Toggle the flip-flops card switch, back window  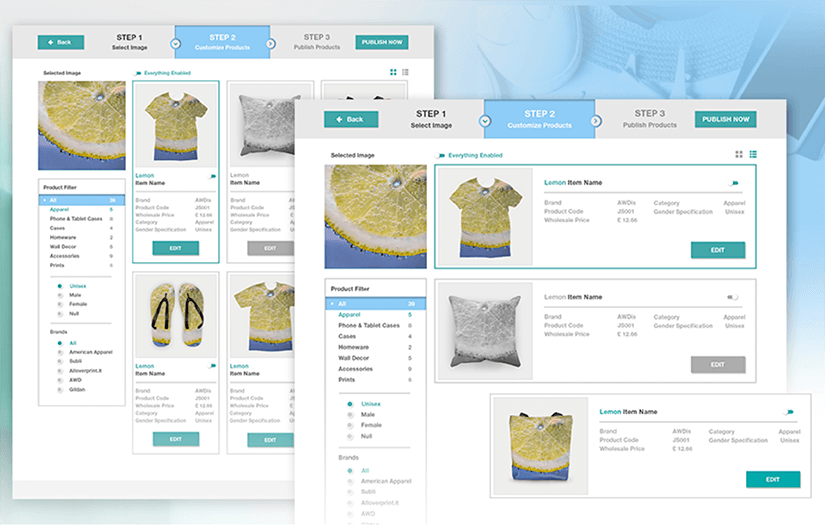pyautogui.click(x=212, y=366)
